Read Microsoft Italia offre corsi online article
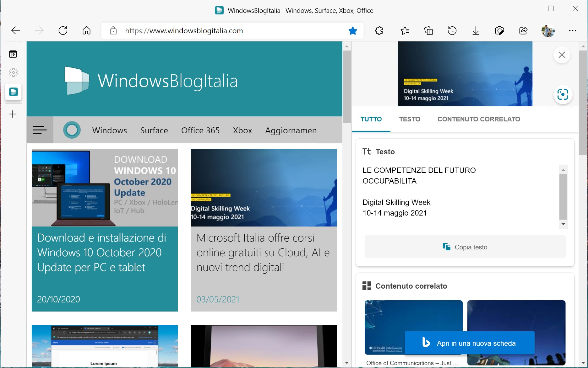Screen dimensions: 588x368 (x=263, y=253)
